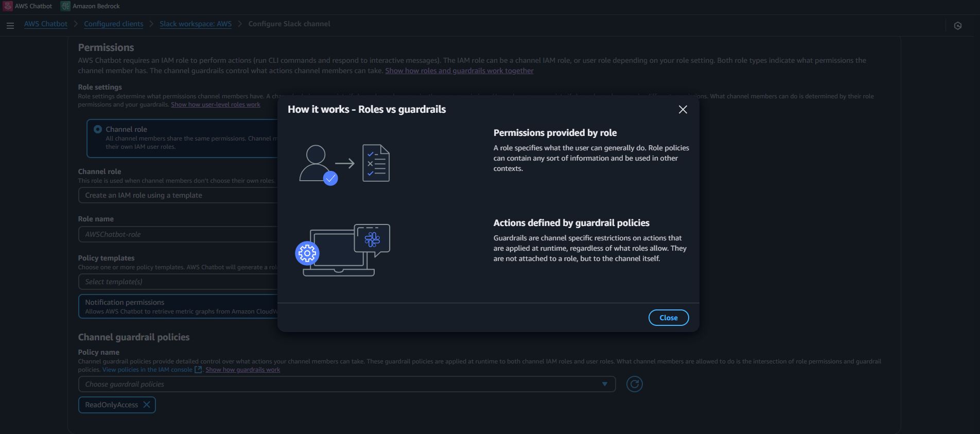This screenshot has height=434, width=980.
Task: Click the Notification permissions template item
Action: coord(178,306)
